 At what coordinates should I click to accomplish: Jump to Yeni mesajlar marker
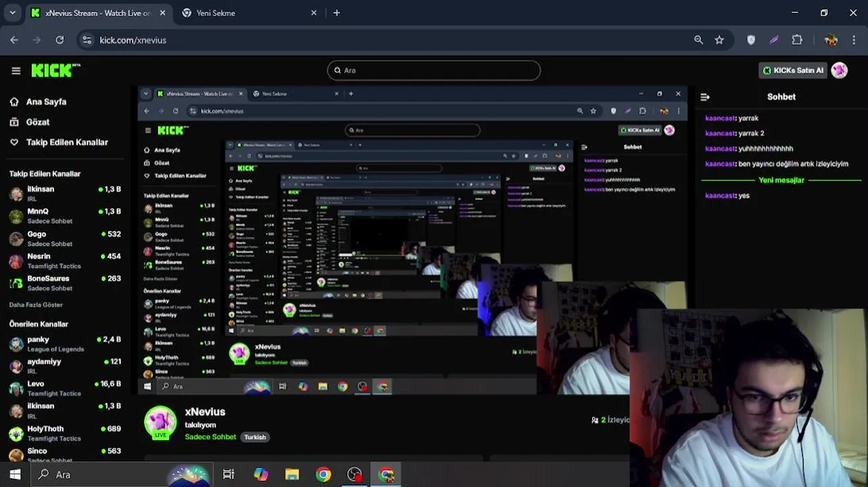(781, 180)
